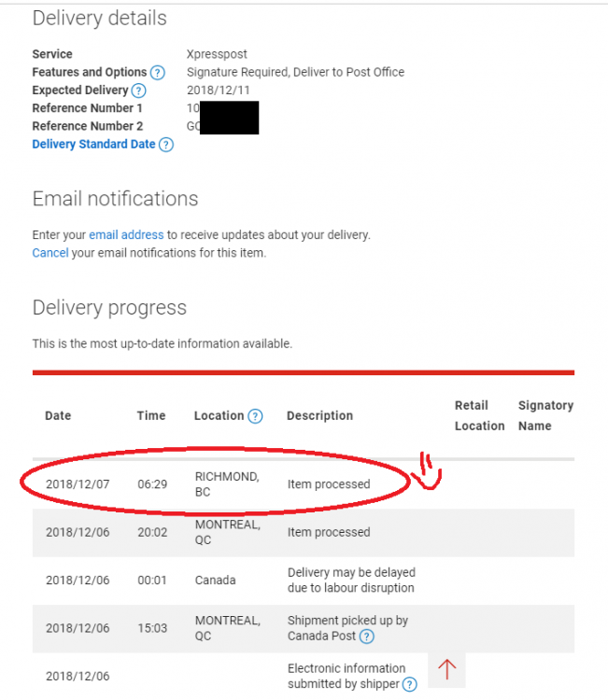Open the Delivery Standard Date link
The width and height of the screenshot is (608, 700).
click(x=93, y=145)
